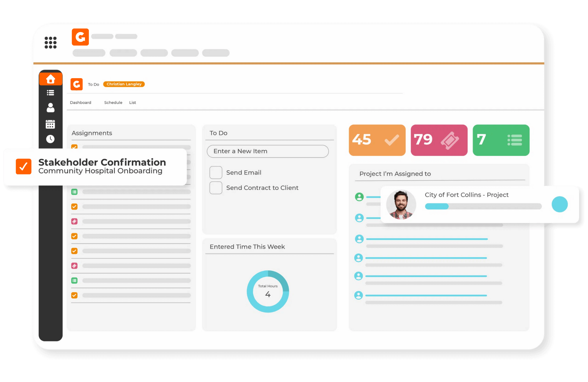Open the clock time icon in sidebar
The image size is (588, 382).
pos(50,139)
